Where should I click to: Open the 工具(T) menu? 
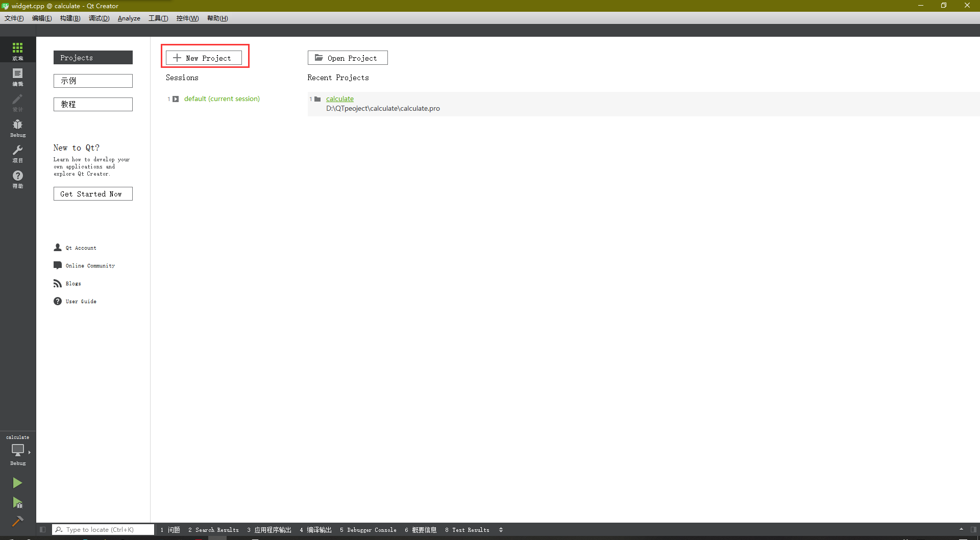pyautogui.click(x=158, y=18)
